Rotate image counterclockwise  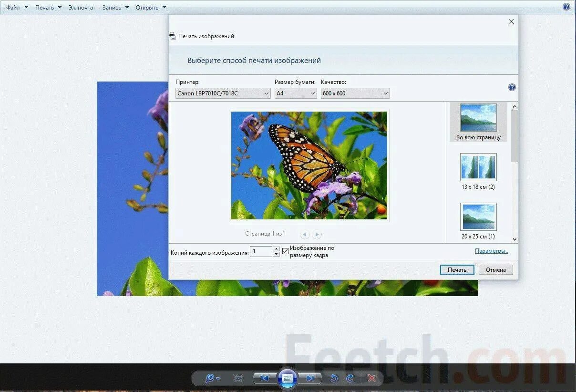tap(334, 378)
